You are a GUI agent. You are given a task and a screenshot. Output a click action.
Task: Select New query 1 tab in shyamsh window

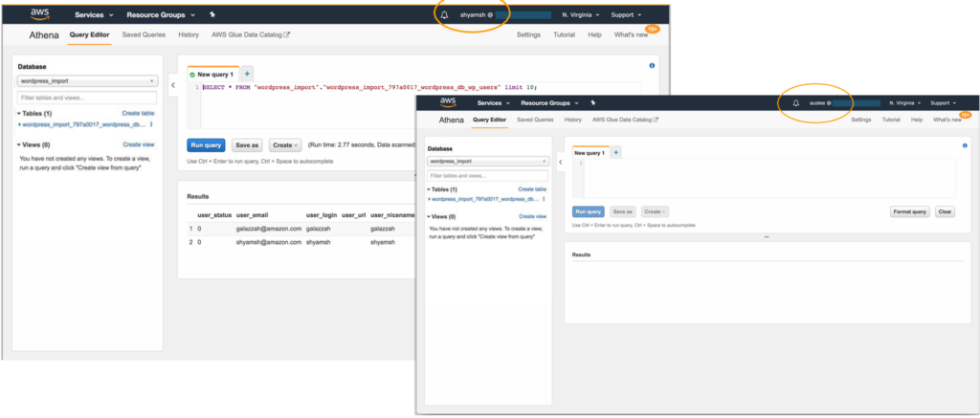click(x=212, y=74)
